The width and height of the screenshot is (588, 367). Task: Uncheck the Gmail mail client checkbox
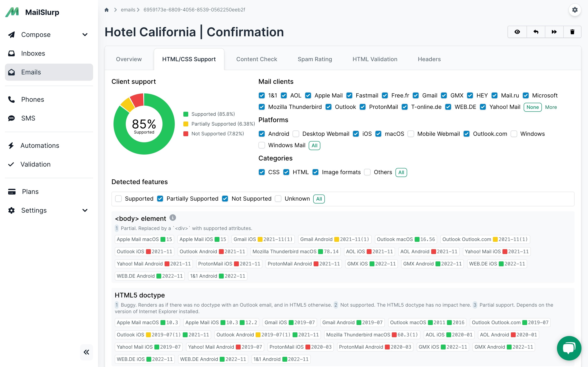[x=416, y=95]
